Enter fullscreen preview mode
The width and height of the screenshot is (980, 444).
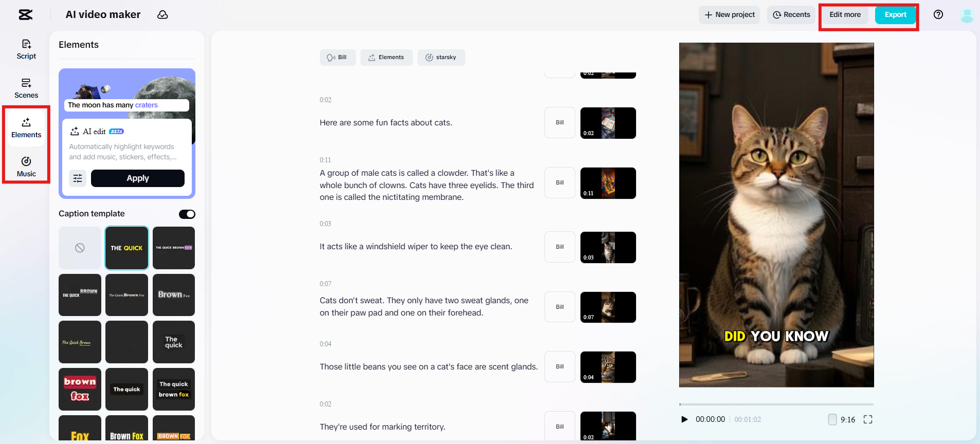[868, 419]
